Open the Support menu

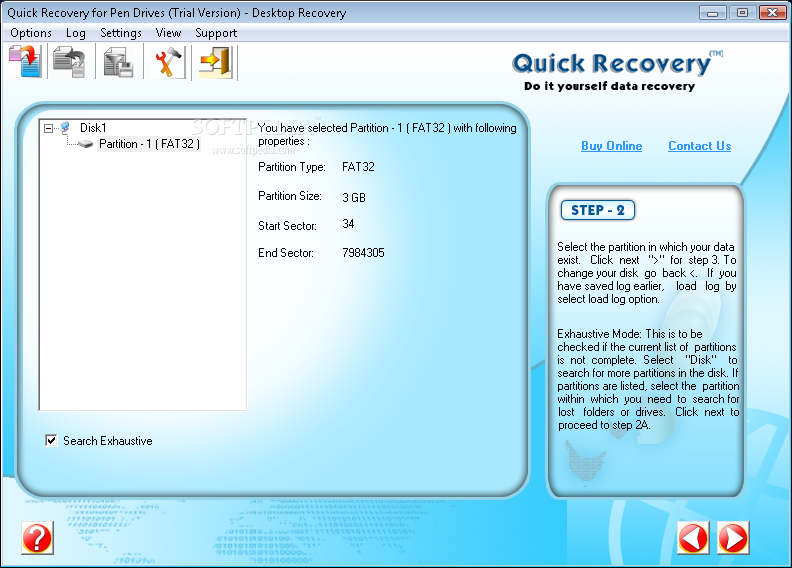(216, 33)
